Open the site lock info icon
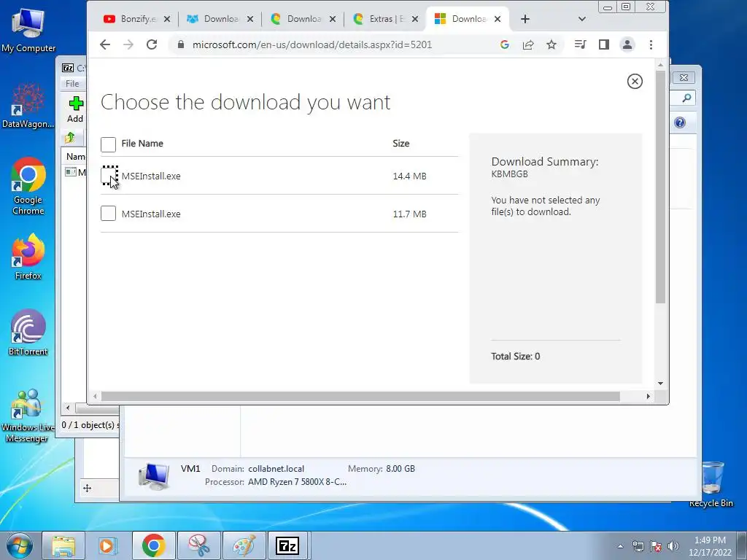The width and height of the screenshot is (747, 560). click(x=181, y=44)
